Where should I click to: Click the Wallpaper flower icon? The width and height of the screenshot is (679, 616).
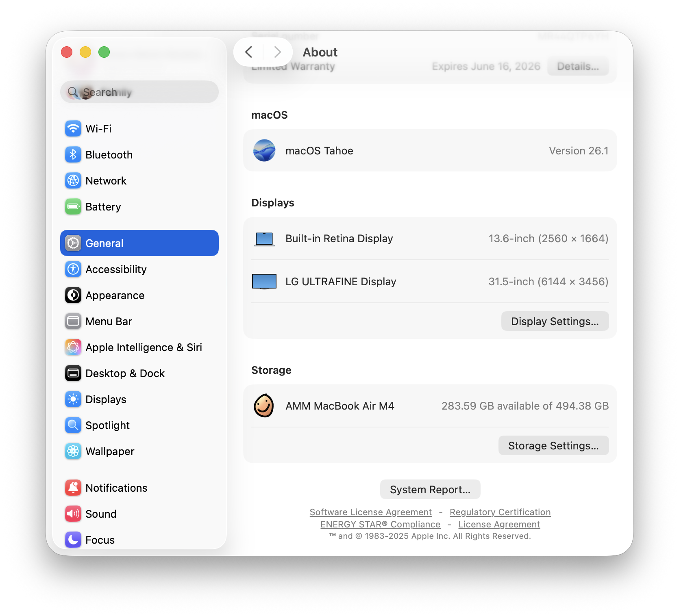coord(73,451)
